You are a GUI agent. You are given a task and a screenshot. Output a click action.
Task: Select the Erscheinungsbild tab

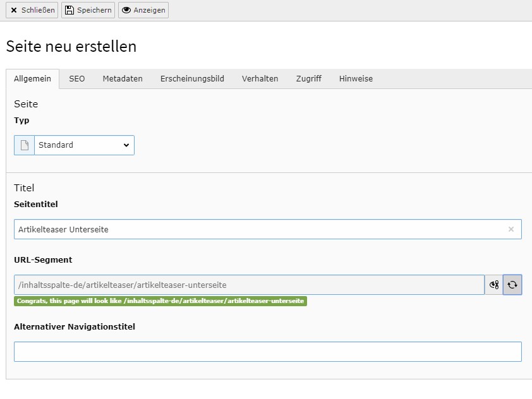pyautogui.click(x=192, y=79)
